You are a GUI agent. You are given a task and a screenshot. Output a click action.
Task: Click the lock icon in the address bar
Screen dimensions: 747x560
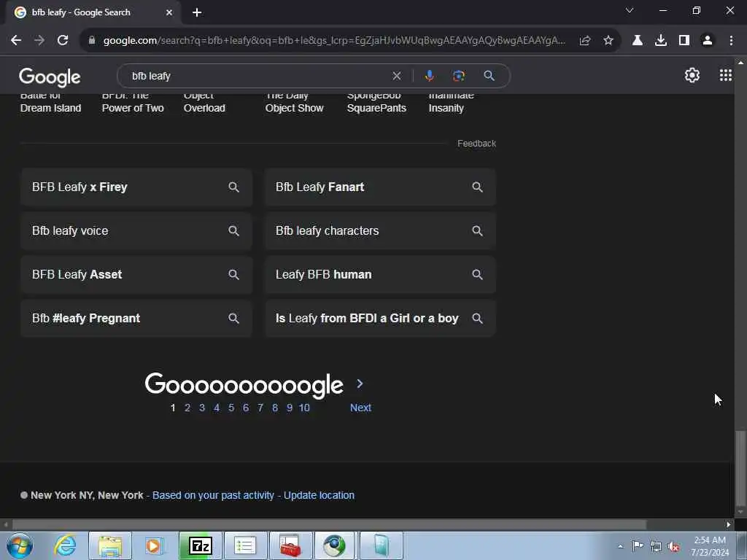point(92,41)
